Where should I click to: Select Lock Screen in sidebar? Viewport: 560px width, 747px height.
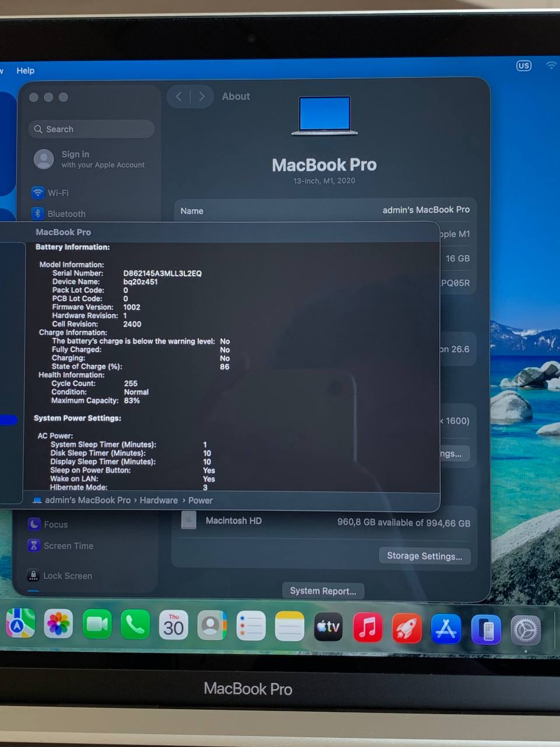pos(60,575)
